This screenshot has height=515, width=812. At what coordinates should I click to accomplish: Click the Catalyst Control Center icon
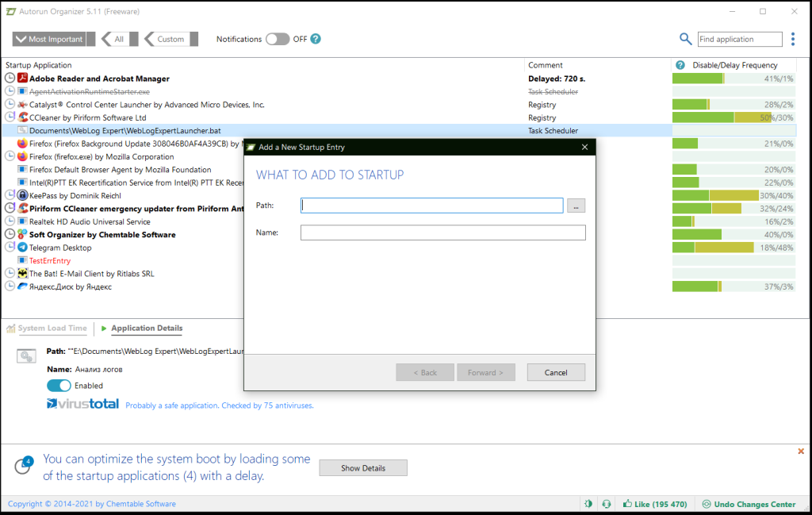click(22, 104)
